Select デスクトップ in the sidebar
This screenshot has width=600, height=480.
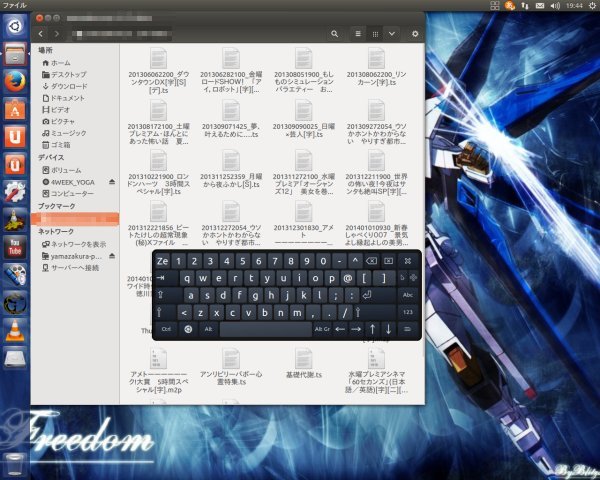(64, 75)
